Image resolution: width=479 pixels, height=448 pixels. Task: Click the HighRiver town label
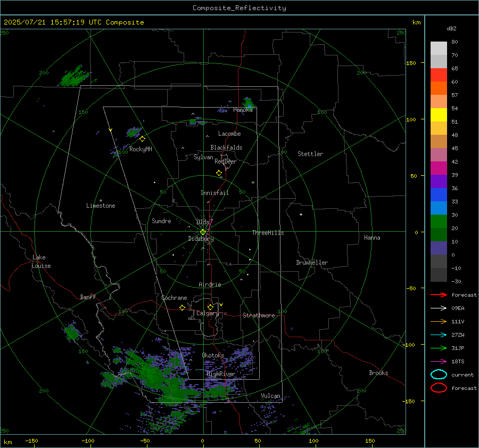click(221, 374)
